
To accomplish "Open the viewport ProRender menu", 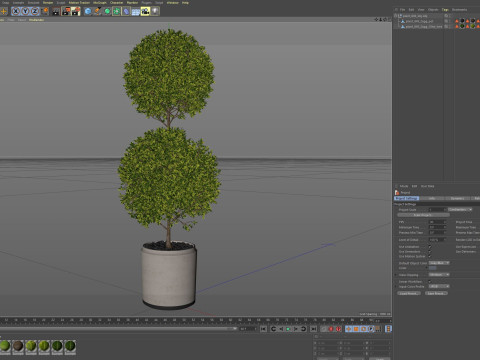I will tap(36, 20).
